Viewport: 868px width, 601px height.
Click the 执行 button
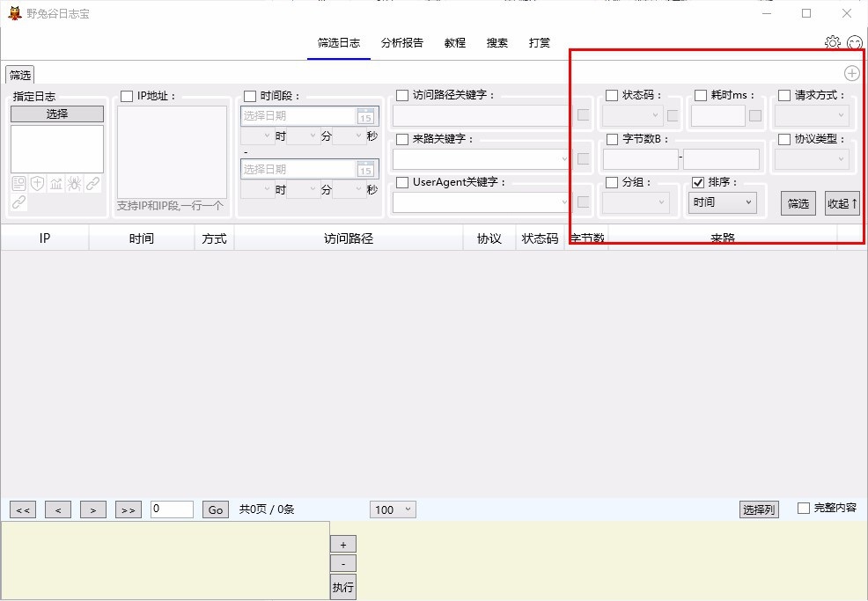click(x=343, y=587)
